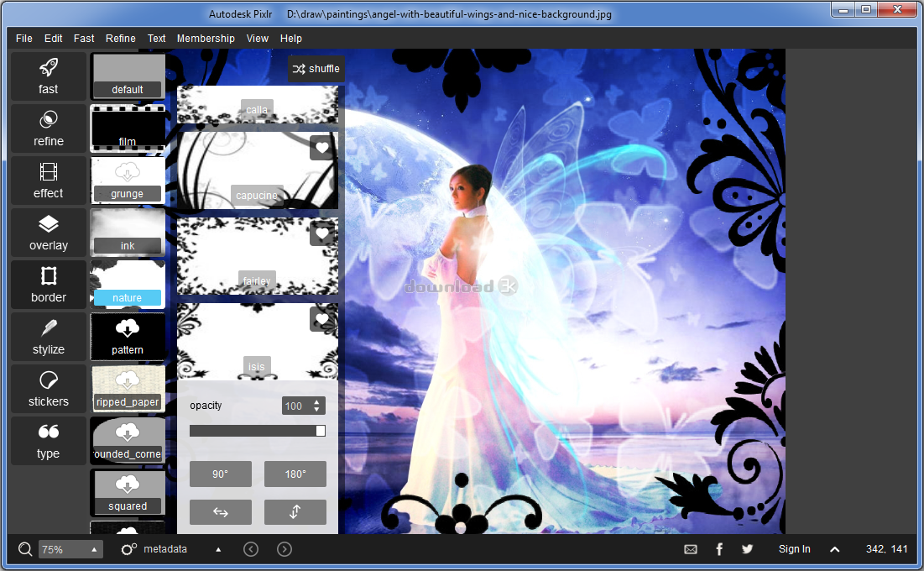Select the stylize tool
This screenshot has height=571, width=924.
(48, 337)
